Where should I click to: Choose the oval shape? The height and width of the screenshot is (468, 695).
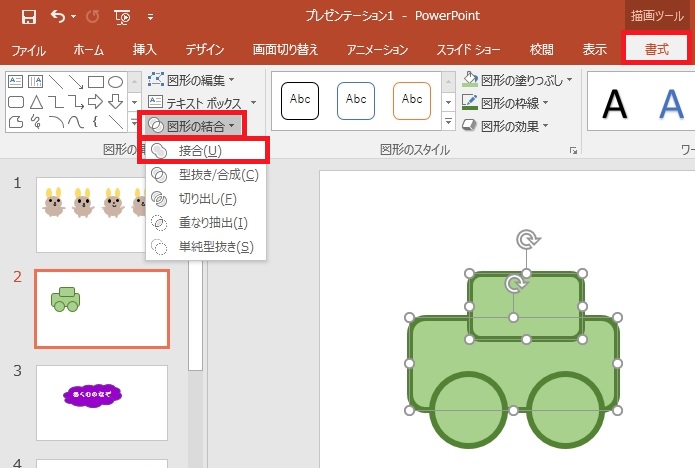[x=116, y=82]
